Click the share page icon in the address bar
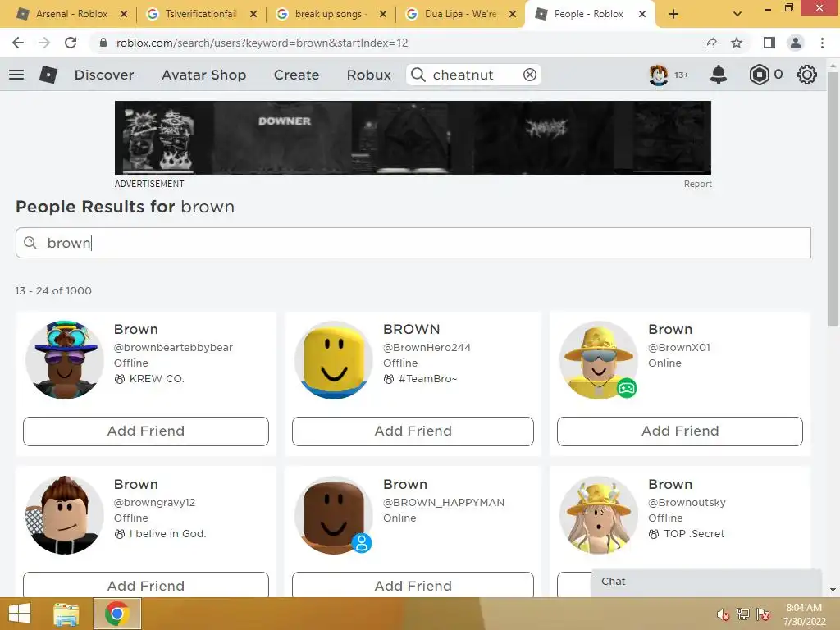840x630 pixels. [710, 43]
